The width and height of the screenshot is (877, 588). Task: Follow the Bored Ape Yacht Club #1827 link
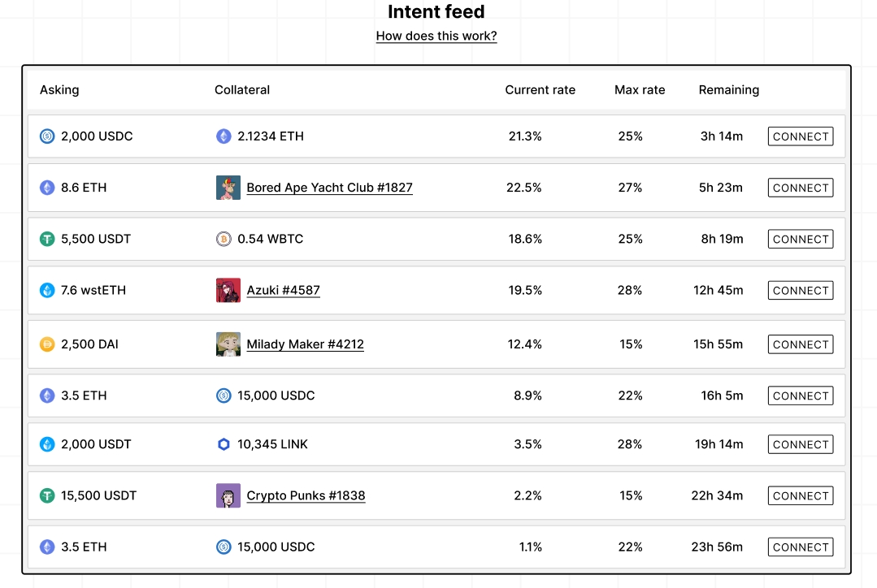point(329,188)
